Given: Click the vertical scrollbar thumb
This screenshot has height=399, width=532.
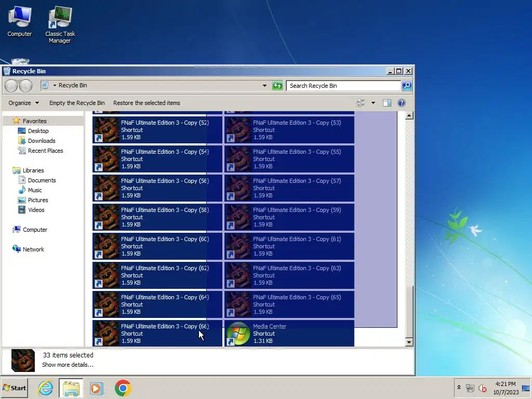Looking at the screenshot, I should click(409, 312).
